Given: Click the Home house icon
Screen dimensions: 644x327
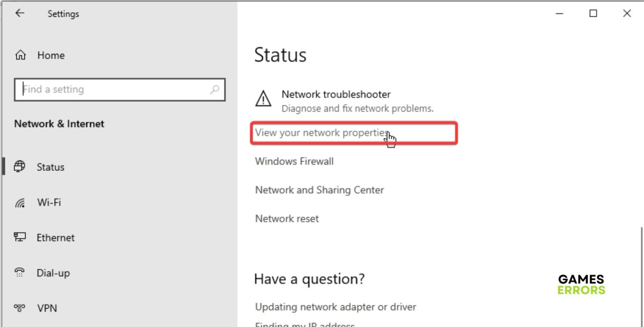Looking at the screenshot, I should coord(20,55).
